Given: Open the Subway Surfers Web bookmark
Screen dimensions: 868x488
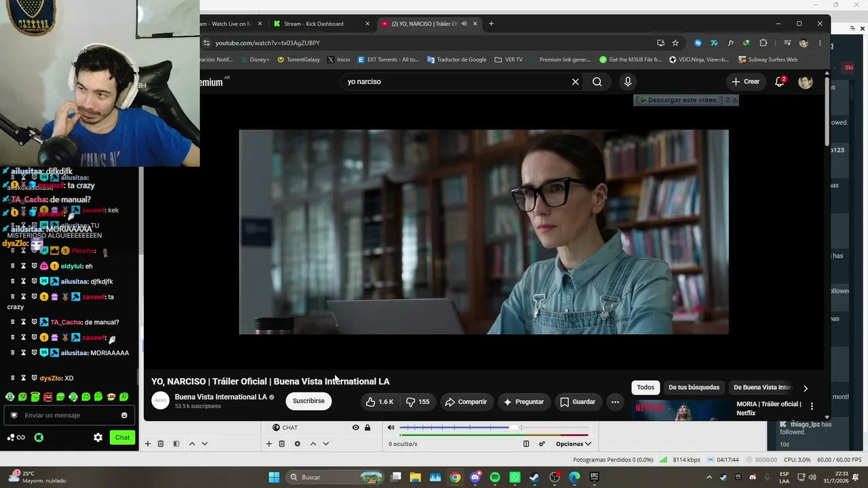Looking at the screenshot, I should (x=768, y=60).
